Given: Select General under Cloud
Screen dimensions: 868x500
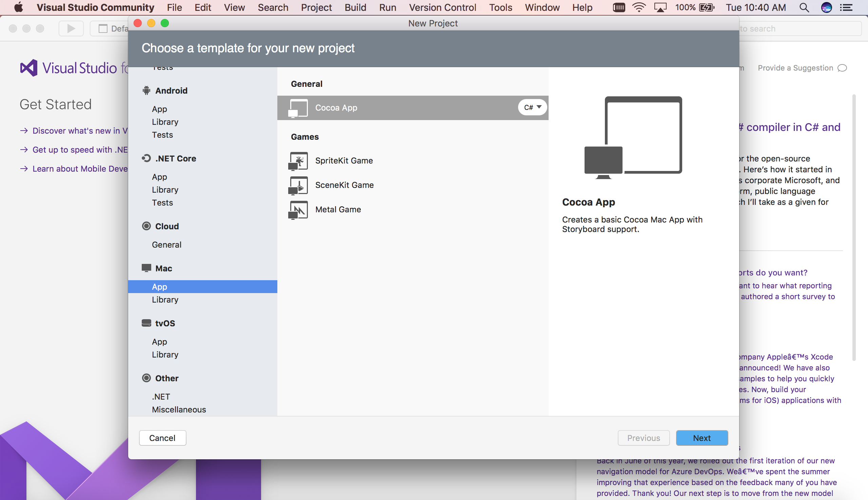Looking at the screenshot, I should (x=166, y=245).
